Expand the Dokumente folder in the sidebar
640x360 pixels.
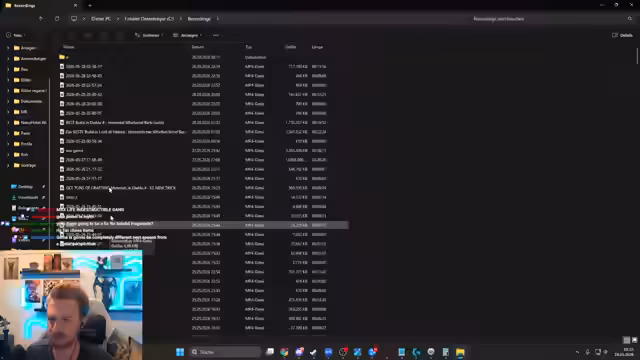[8, 101]
